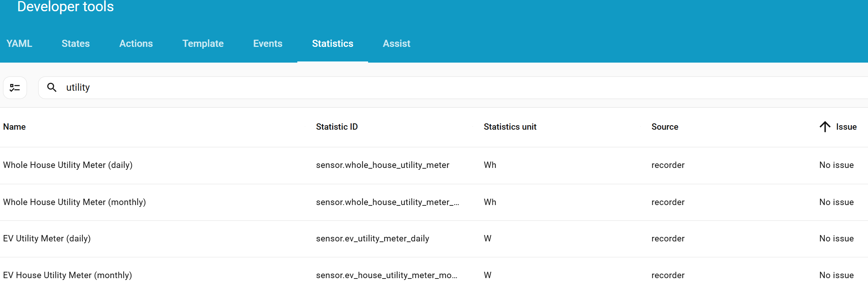Click the selection mode checklist icon
868x295 pixels.
click(x=15, y=88)
